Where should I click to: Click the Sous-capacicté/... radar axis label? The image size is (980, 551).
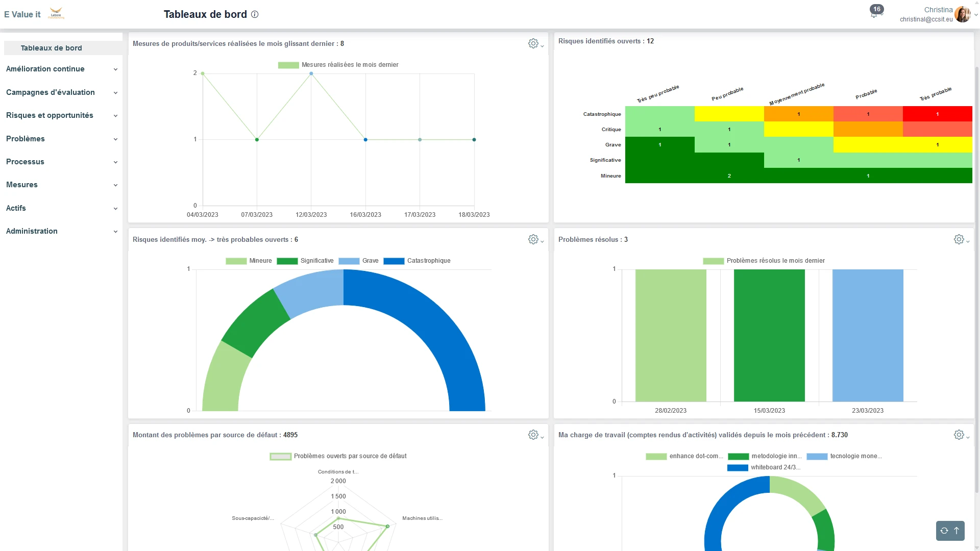tap(253, 518)
